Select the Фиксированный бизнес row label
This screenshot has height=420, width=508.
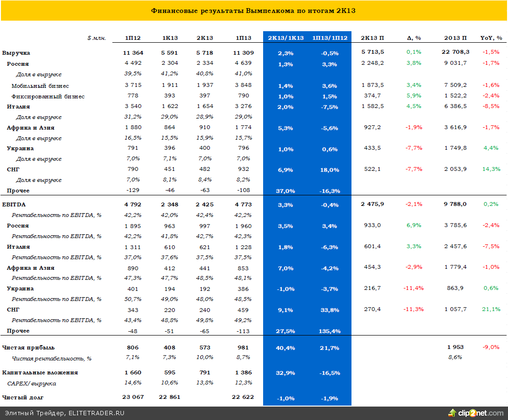tap(48, 96)
